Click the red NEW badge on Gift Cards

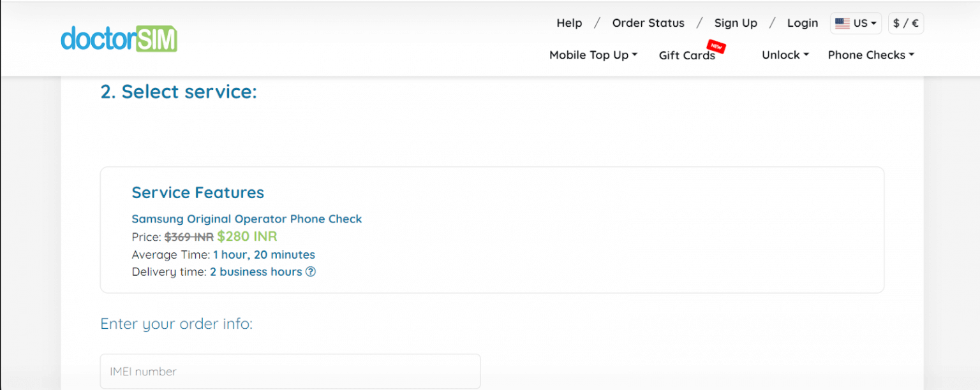coord(716,47)
